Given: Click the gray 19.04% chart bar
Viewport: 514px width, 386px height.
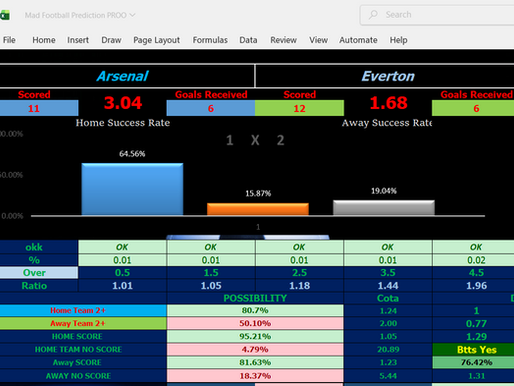Looking at the screenshot, I should pos(384,208).
